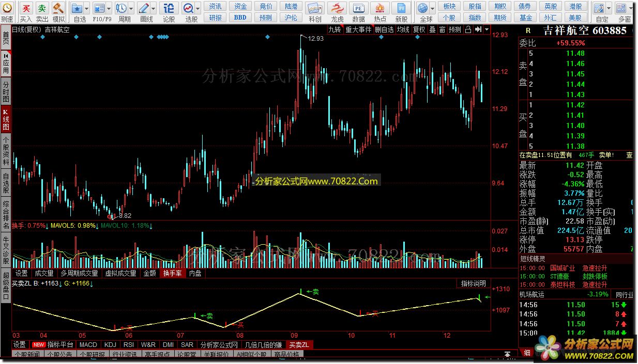The height and width of the screenshot is (364, 638).
Task: Select the RSI indicator tab
Action: (129, 345)
